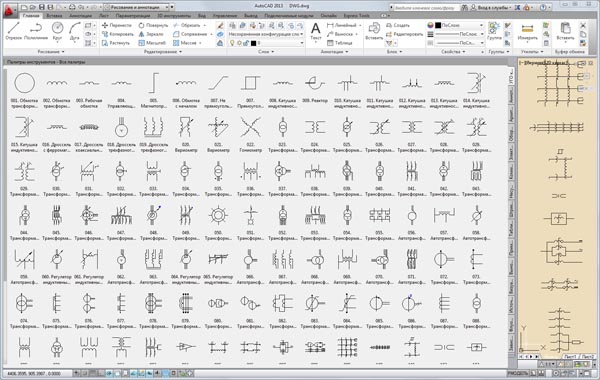Click the black layer color swatch

(253, 43)
